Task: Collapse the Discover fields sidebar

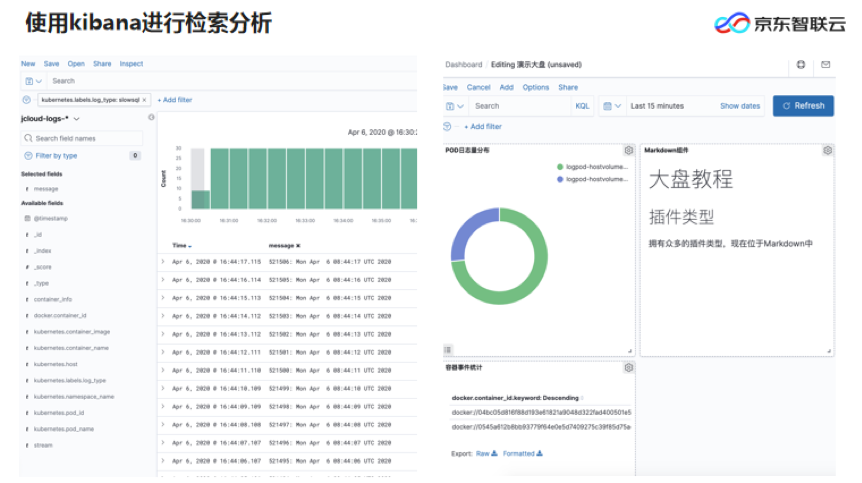Action: tap(151, 117)
